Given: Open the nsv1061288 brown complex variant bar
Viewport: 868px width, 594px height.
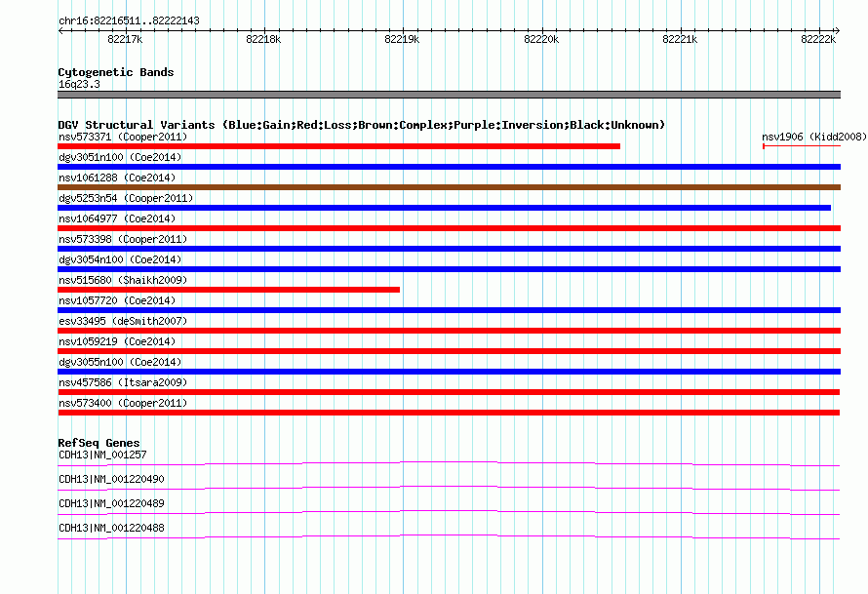Looking at the screenshot, I should click(449, 187).
